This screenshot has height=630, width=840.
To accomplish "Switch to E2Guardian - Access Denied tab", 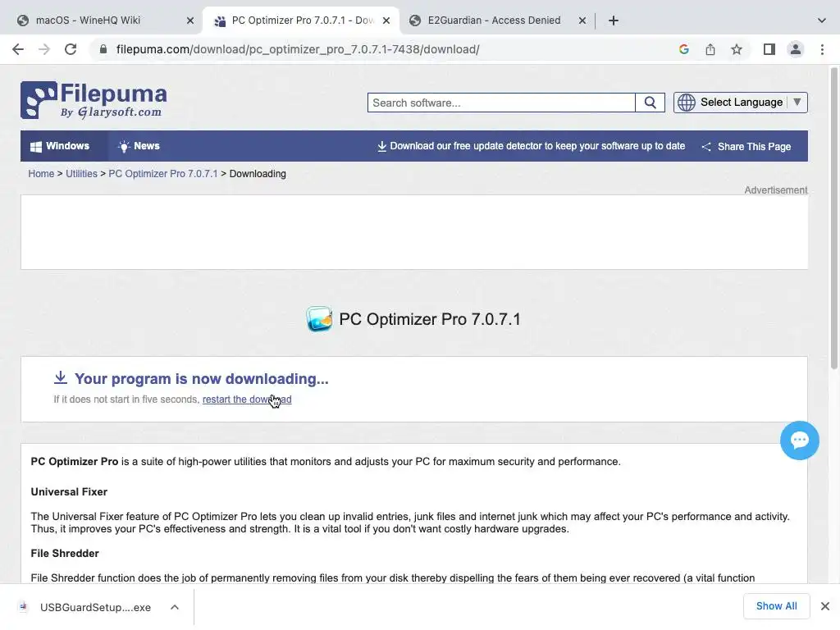I will click(494, 21).
